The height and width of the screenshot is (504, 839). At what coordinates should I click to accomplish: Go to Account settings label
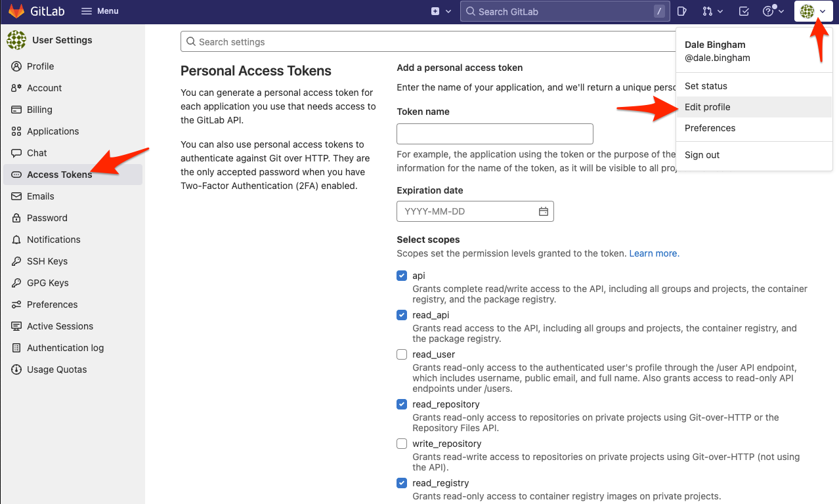(44, 88)
